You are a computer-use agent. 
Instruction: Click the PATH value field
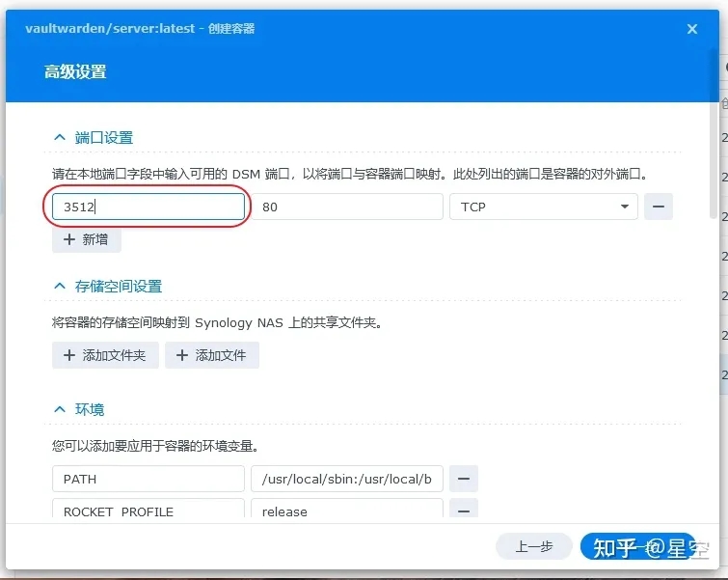tap(347, 479)
